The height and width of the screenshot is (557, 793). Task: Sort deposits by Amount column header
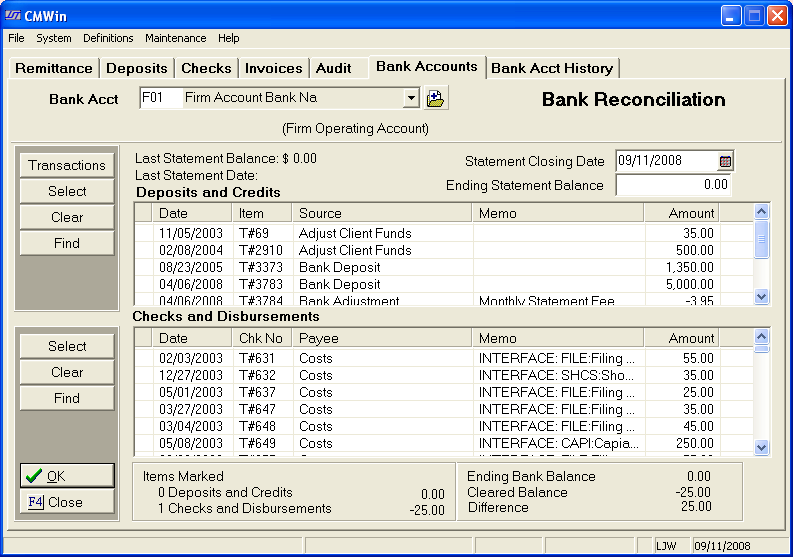692,213
